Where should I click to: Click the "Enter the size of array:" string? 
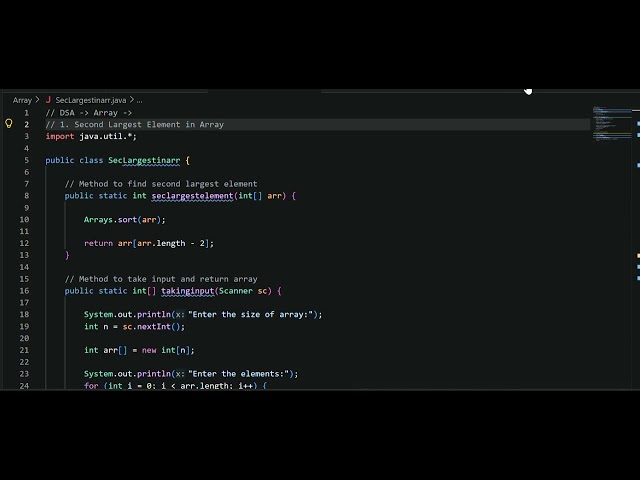pyautogui.click(x=250, y=314)
